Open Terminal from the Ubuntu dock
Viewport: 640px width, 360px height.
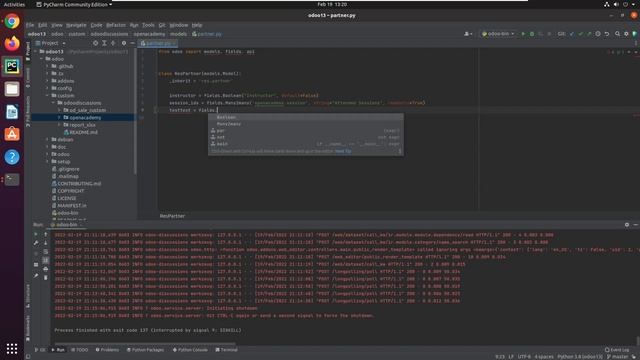pos(12,179)
